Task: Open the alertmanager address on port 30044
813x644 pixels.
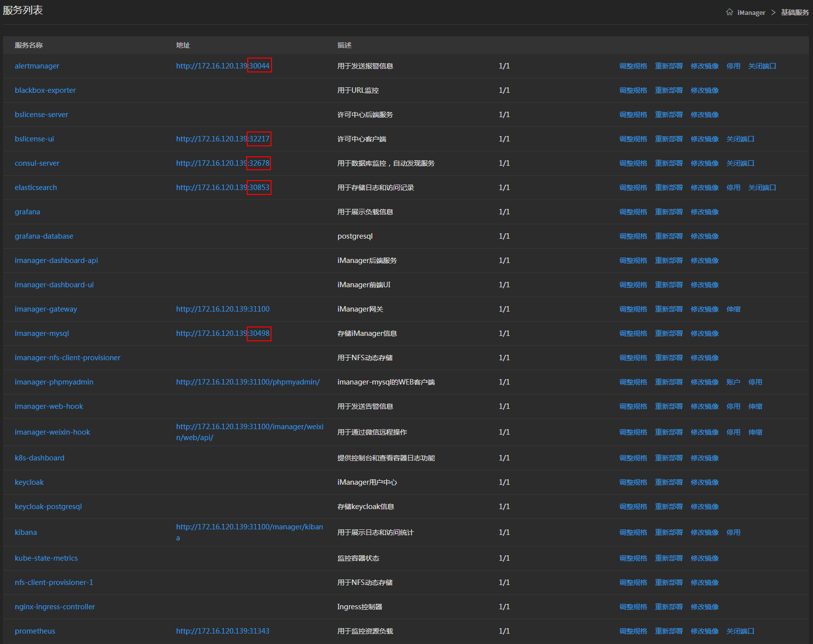Action: click(x=222, y=66)
